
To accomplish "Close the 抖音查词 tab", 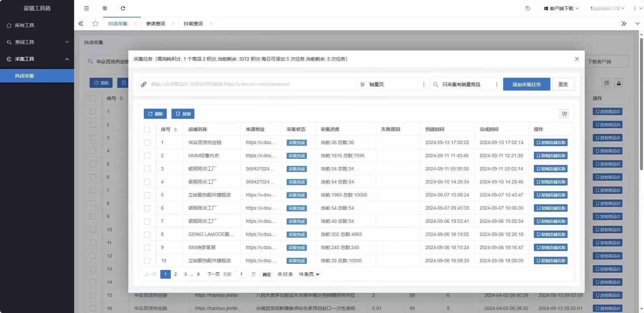I will [x=211, y=24].
